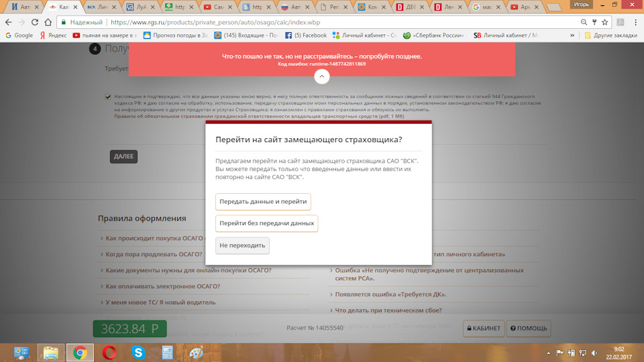Expand Какие документы нужны для онлайн-покупки ОСАГО?
This screenshot has height=362, width=644.
tap(188, 270)
